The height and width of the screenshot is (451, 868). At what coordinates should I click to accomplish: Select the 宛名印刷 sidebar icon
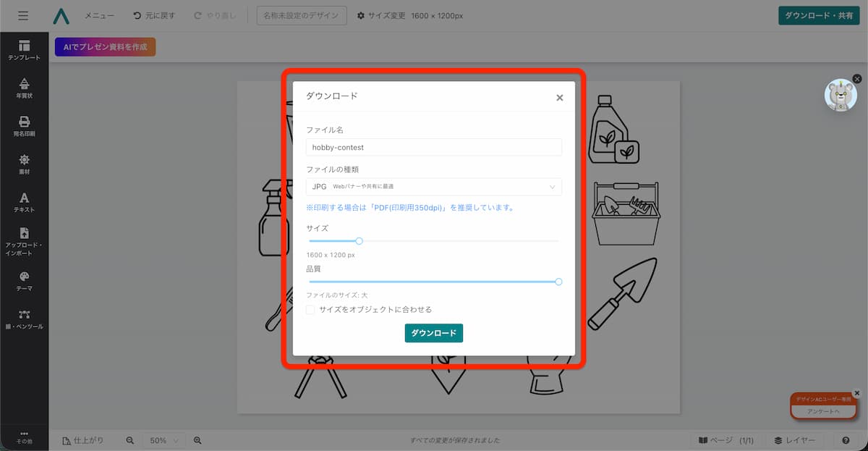point(24,126)
